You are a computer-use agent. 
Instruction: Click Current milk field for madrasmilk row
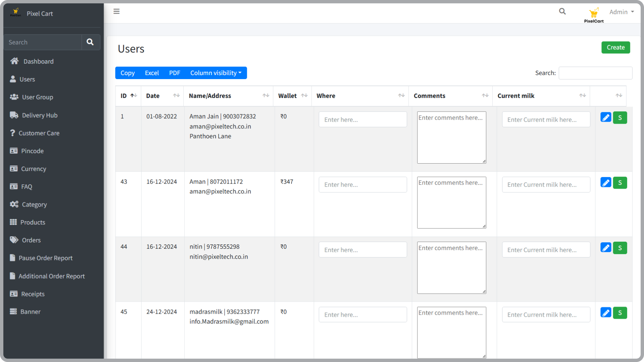click(546, 314)
